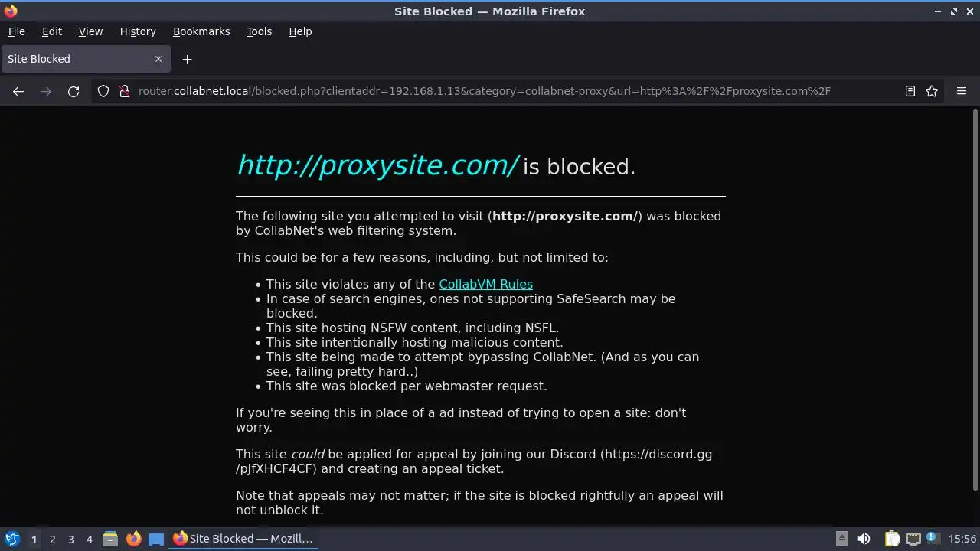This screenshot has height=551, width=980.
Task: Open the History menu
Action: tap(138, 31)
